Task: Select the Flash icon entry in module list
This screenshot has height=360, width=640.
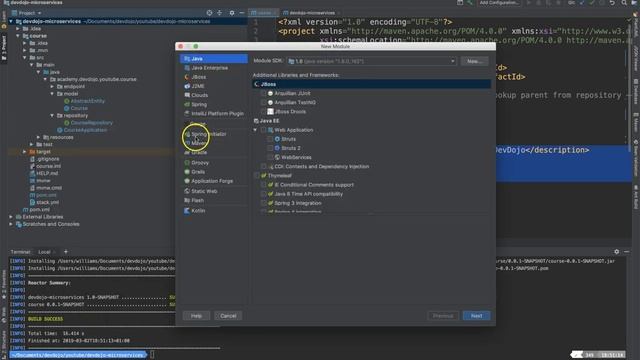Action: (187, 200)
